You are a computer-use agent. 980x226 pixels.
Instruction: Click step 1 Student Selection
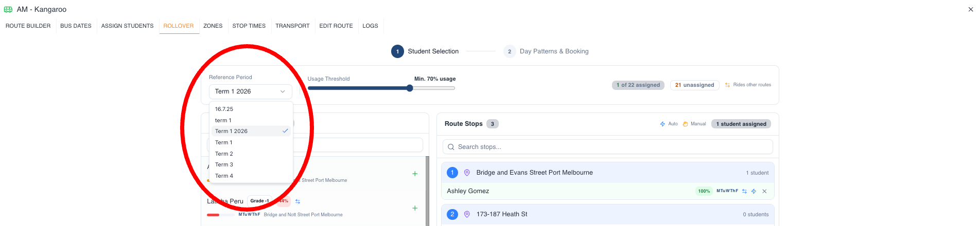pos(425,51)
